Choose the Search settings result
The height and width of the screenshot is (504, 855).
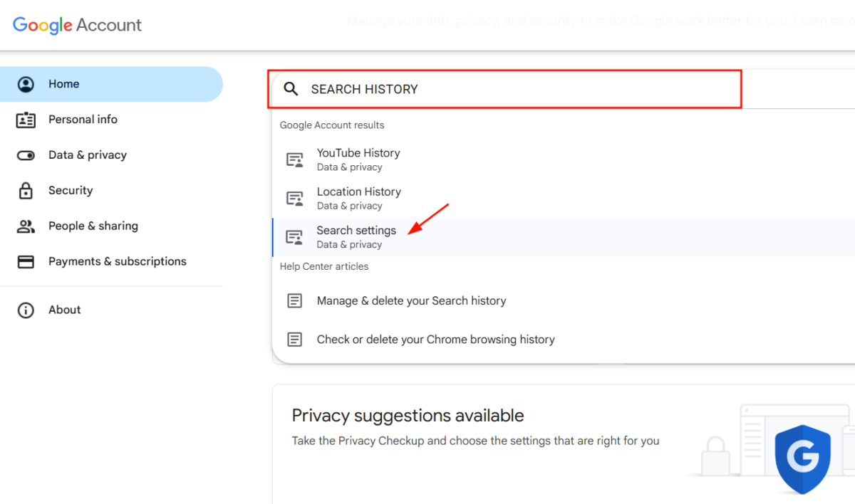click(x=564, y=237)
